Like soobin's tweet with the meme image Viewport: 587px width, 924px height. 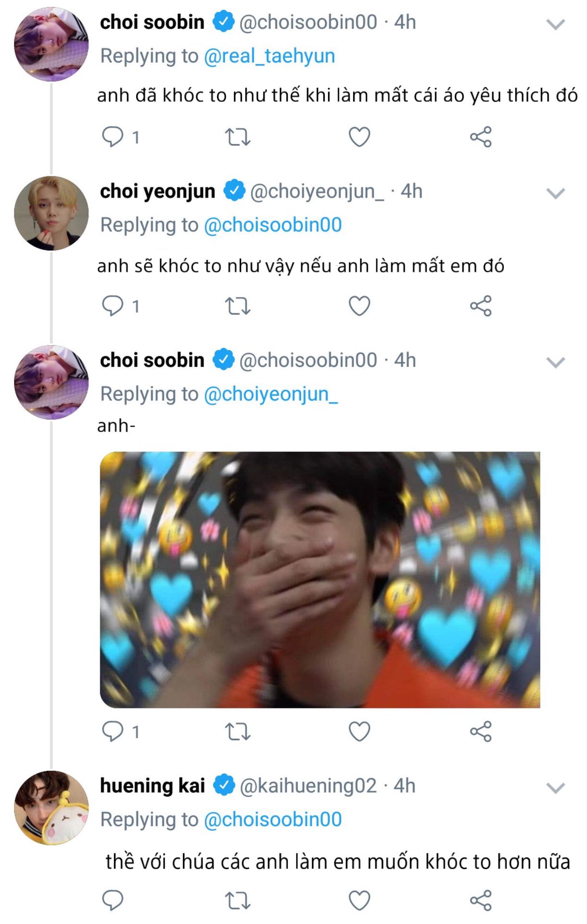pyautogui.click(x=359, y=731)
